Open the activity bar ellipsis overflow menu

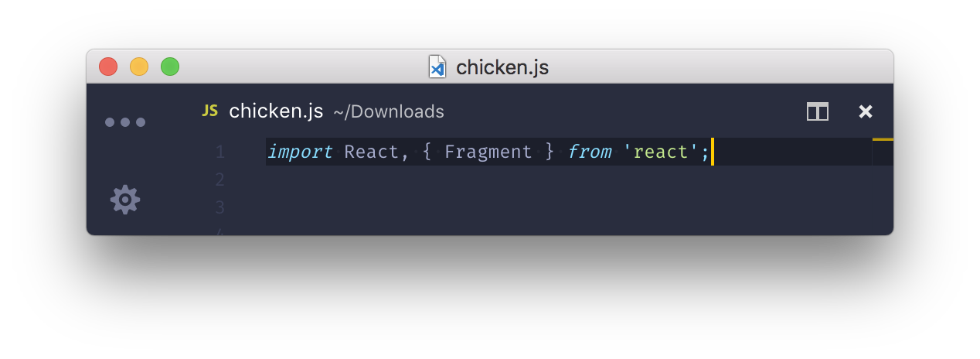tap(125, 122)
